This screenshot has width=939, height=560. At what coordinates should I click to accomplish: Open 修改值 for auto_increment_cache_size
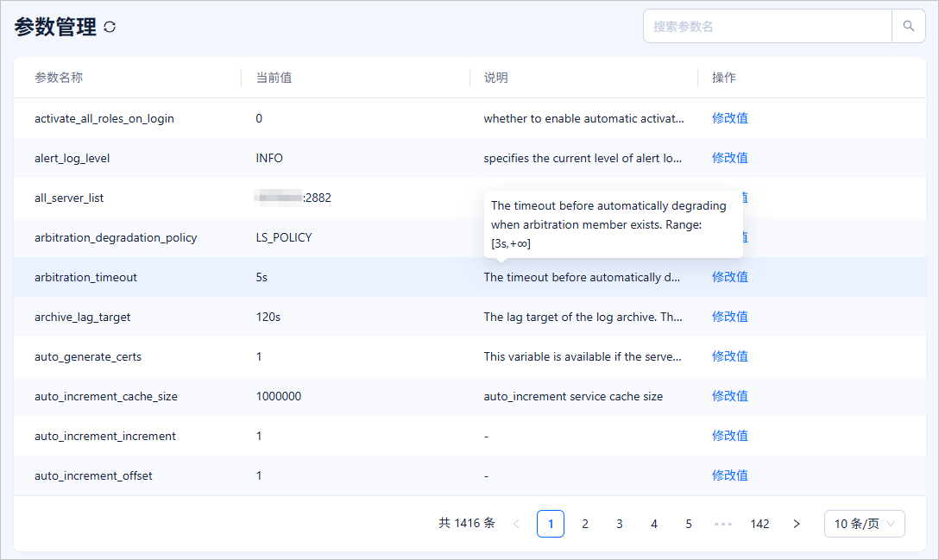[729, 396]
